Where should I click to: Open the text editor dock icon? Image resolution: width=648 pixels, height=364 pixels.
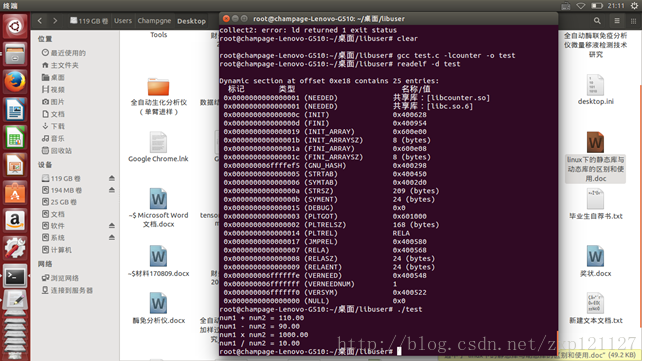coord(15,301)
